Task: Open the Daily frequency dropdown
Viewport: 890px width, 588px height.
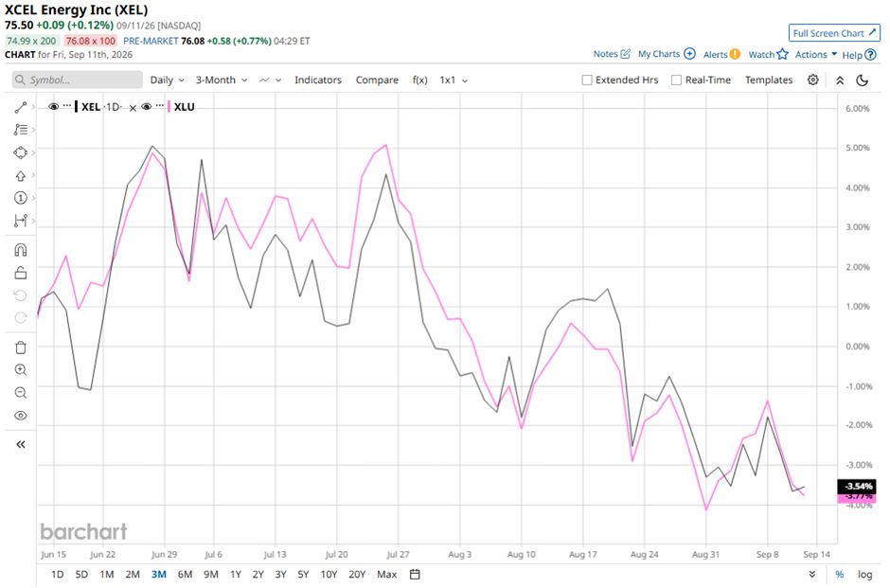Action: click(167, 80)
